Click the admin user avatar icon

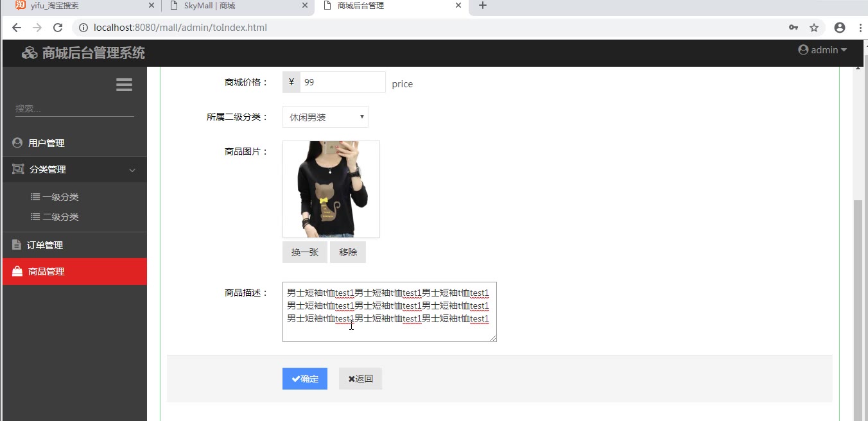tap(803, 49)
